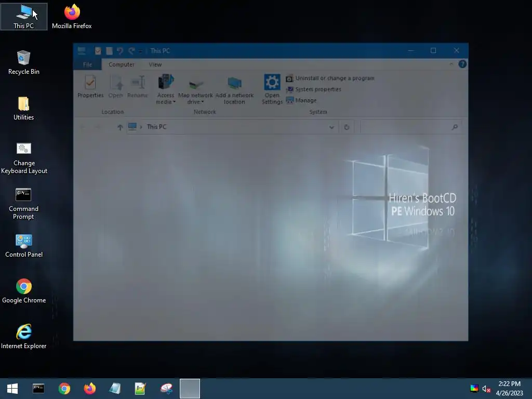Click System properties in the ribbon
The width and height of the screenshot is (532, 399).
pyautogui.click(x=313, y=89)
